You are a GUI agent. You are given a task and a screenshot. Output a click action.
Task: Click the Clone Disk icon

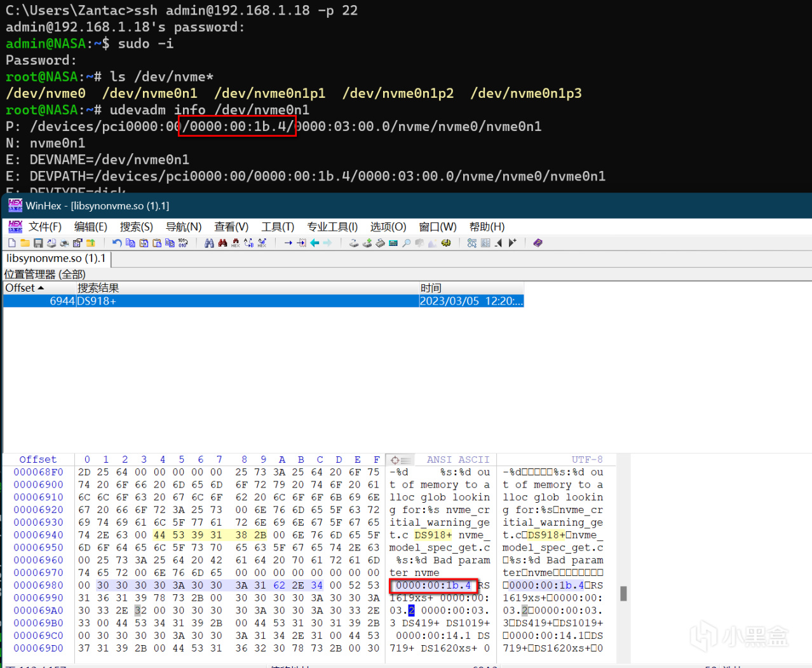pyautogui.click(x=367, y=243)
